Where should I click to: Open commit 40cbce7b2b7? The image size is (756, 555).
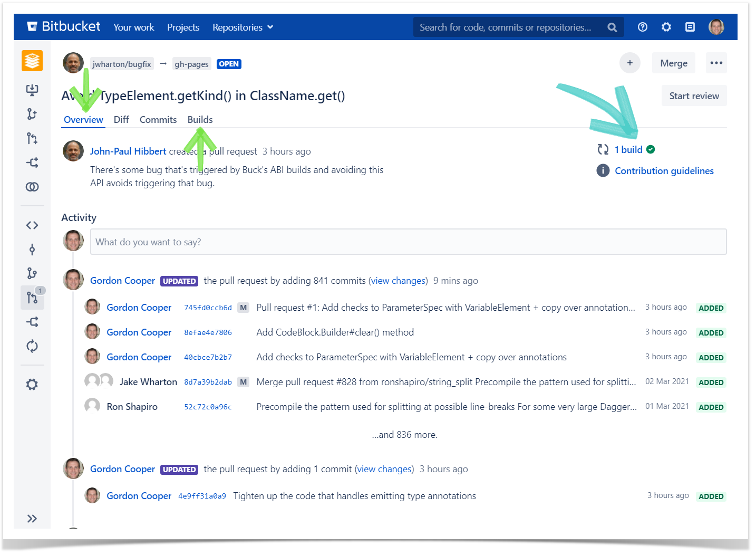point(208,357)
